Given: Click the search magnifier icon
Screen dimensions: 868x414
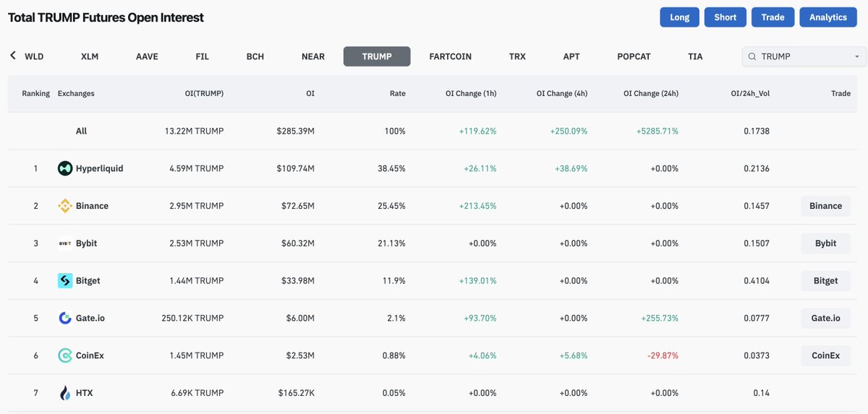Looking at the screenshot, I should [752, 56].
